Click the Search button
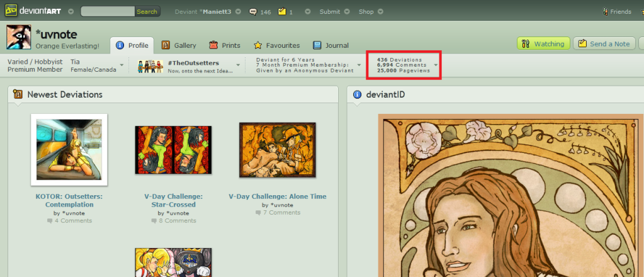Viewport: 644px width, 277px height. coord(147,11)
